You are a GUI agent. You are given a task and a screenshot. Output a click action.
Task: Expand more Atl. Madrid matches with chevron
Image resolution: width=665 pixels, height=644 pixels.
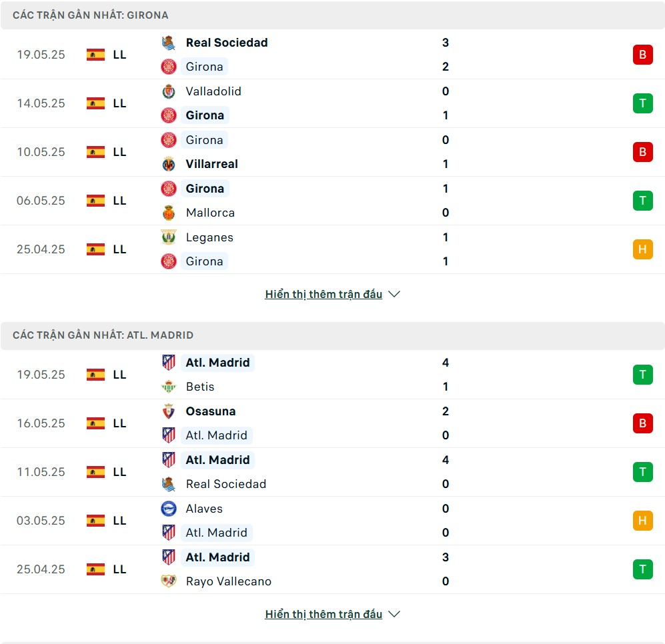[394, 614]
